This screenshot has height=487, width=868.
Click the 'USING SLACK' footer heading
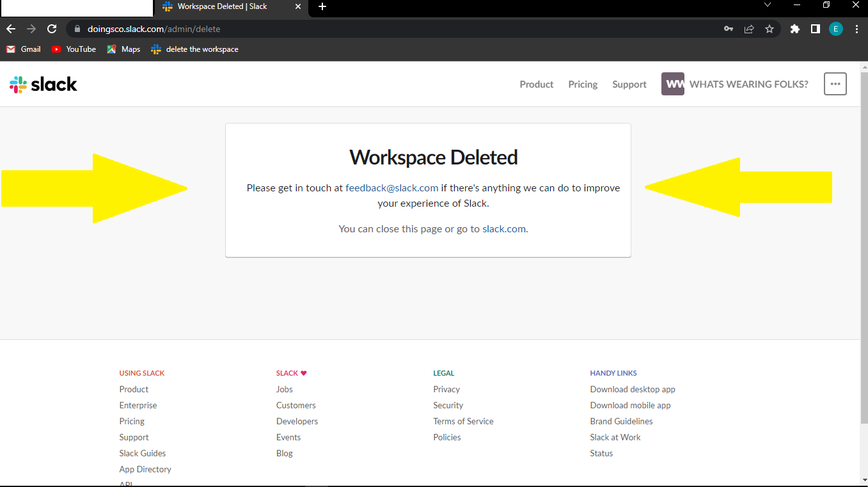(142, 373)
